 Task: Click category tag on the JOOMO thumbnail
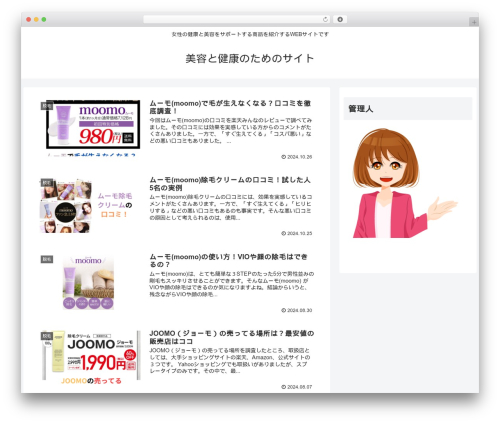point(47,336)
